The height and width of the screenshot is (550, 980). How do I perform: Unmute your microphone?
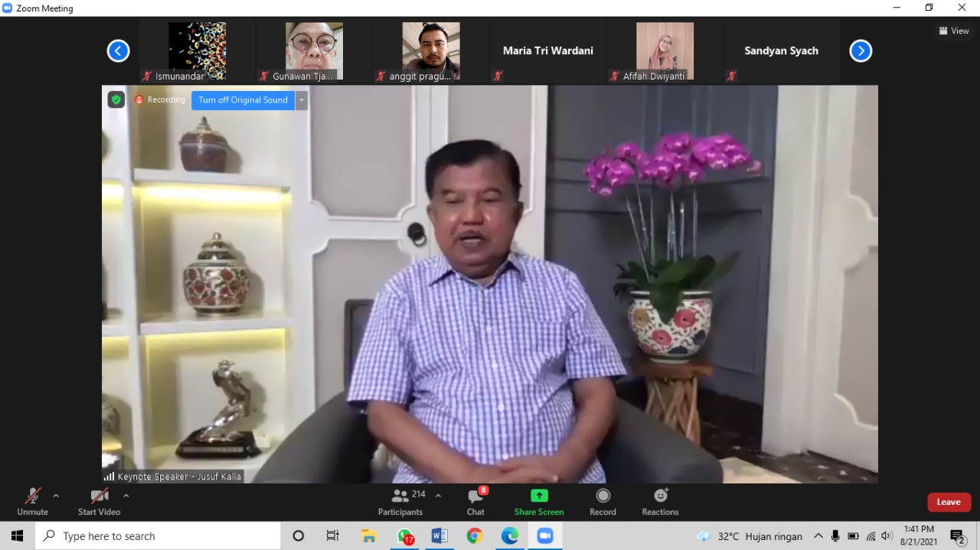[x=32, y=501]
